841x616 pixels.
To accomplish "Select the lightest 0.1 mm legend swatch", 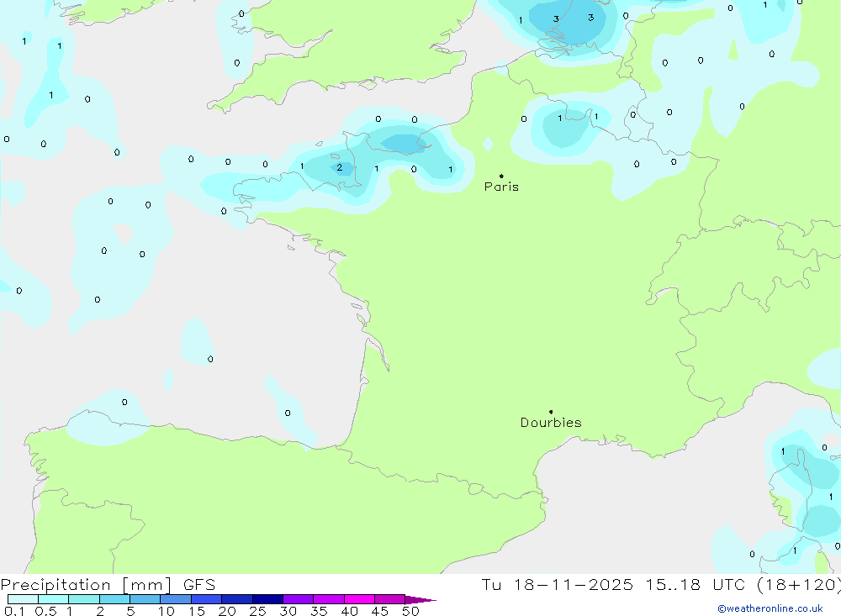I will tap(23, 599).
